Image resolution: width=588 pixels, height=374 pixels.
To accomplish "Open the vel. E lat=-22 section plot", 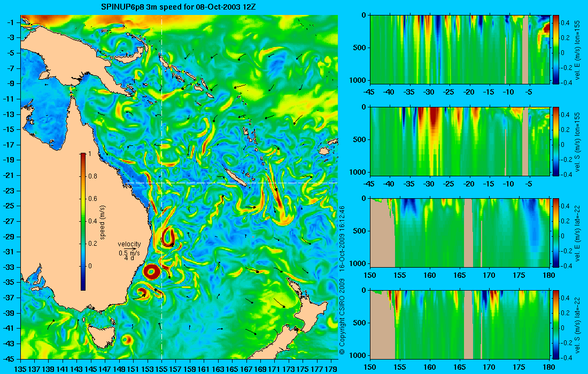I will point(459,233).
